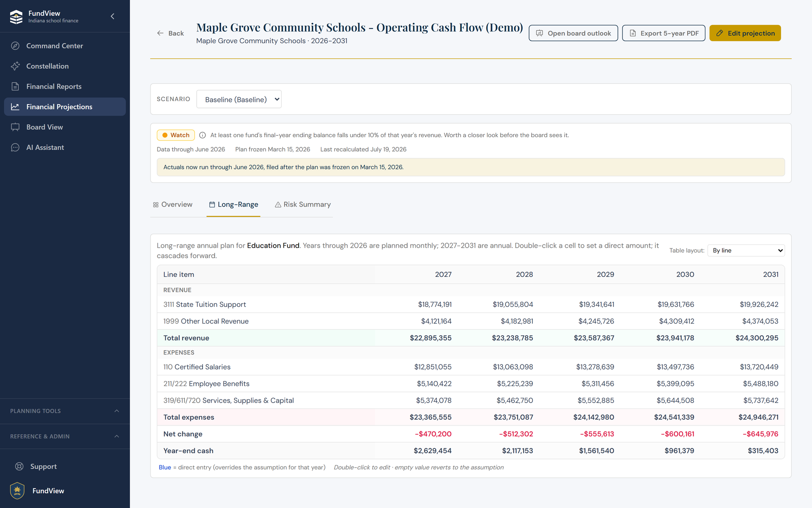This screenshot has height=508, width=812.
Task: Select the Long-Range tab
Action: [x=233, y=205]
